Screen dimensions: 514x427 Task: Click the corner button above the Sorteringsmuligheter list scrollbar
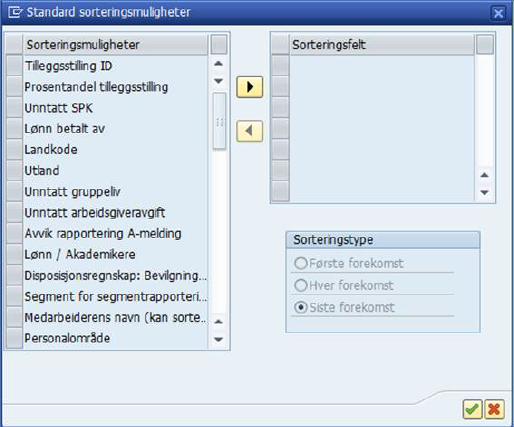[219, 45]
